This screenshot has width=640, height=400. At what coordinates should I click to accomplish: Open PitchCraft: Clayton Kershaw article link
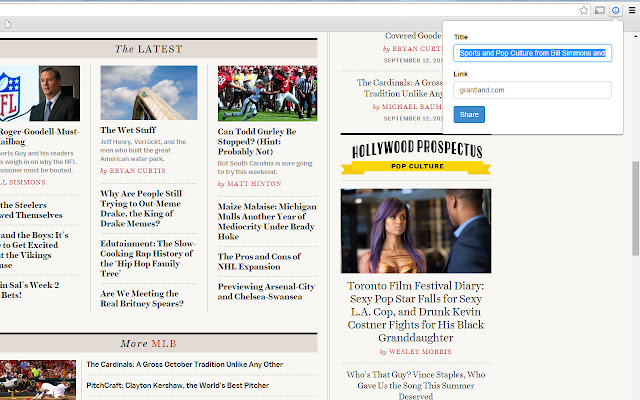click(178, 385)
